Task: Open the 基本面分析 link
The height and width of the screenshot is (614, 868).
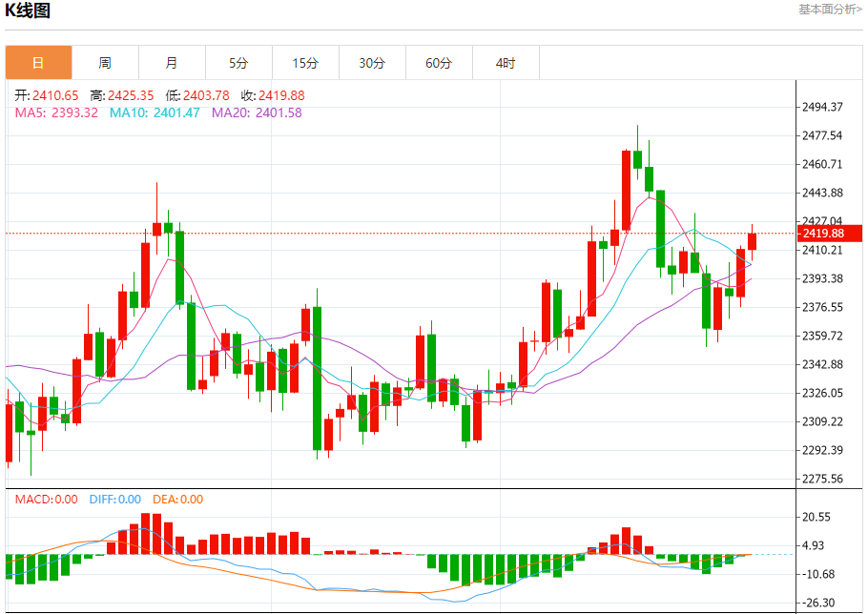Action: (x=830, y=10)
